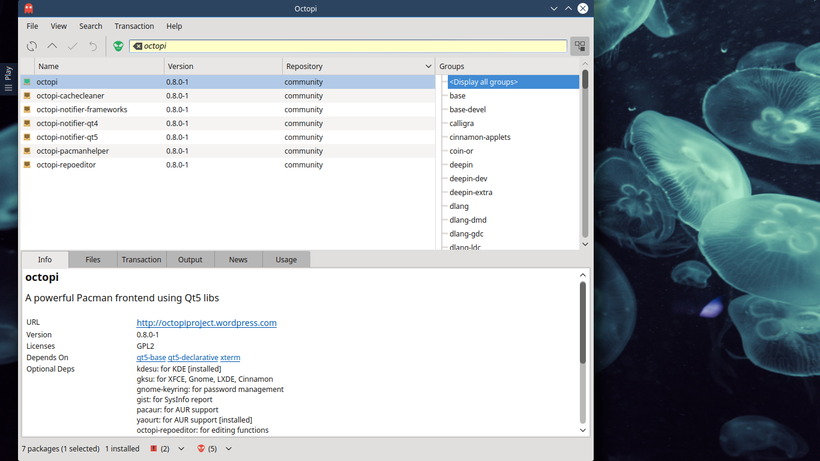This screenshot has height=461, width=820.
Task: Click Groups list scroll down arrow
Action: (585, 245)
